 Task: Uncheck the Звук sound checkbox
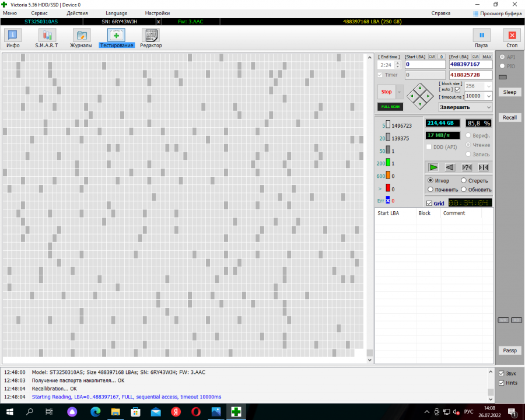tap(501, 373)
